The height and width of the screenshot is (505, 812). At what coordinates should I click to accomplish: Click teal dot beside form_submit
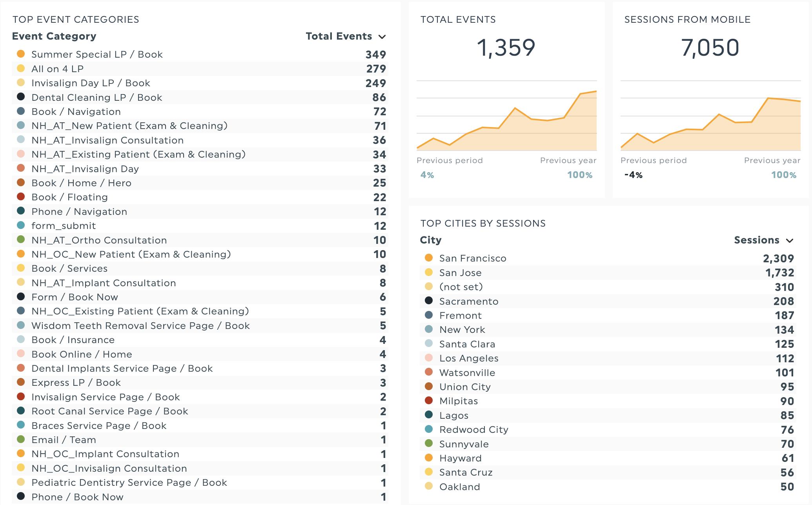[21, 225]
